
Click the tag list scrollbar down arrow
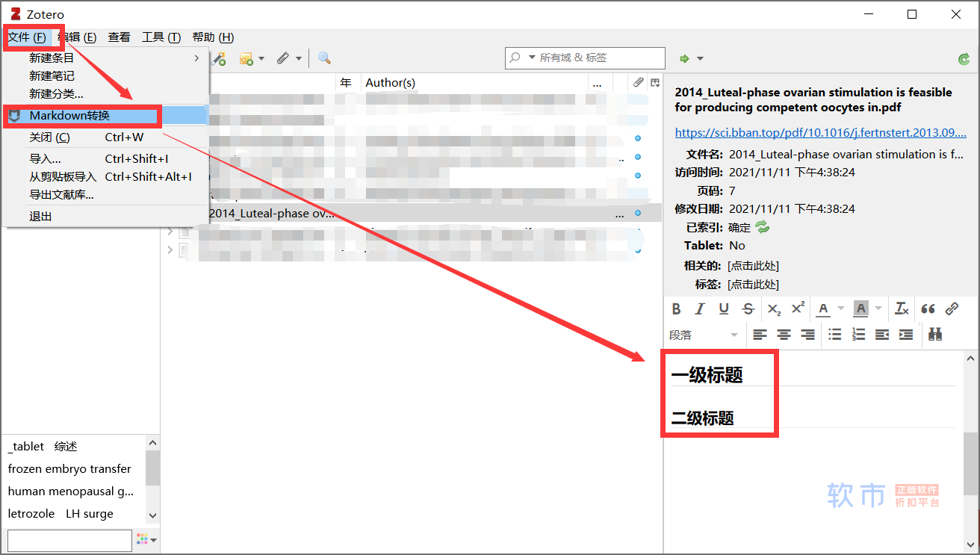pyautogui.click(x=152, y=515)
